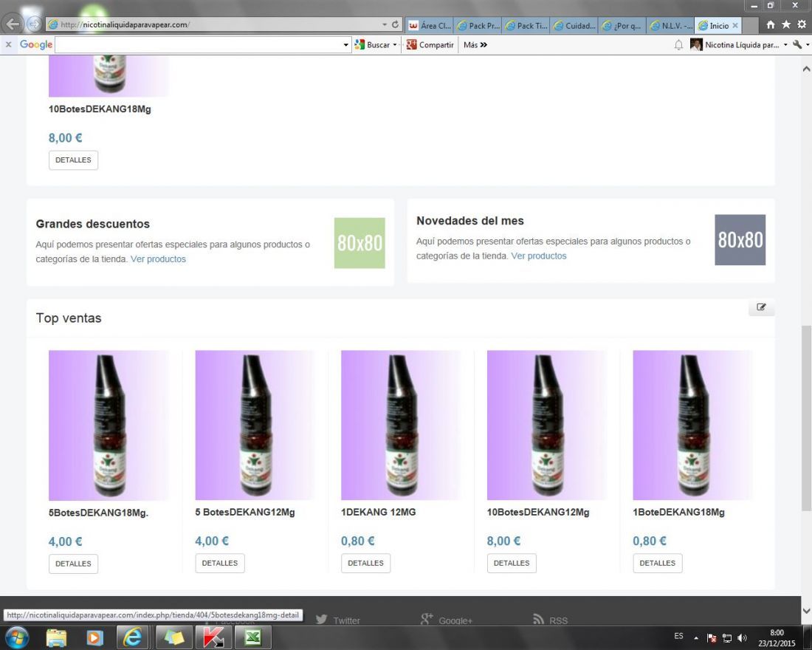
Task: Open the Kaspersky taskbar icon
Action: [x=213, y=637]
